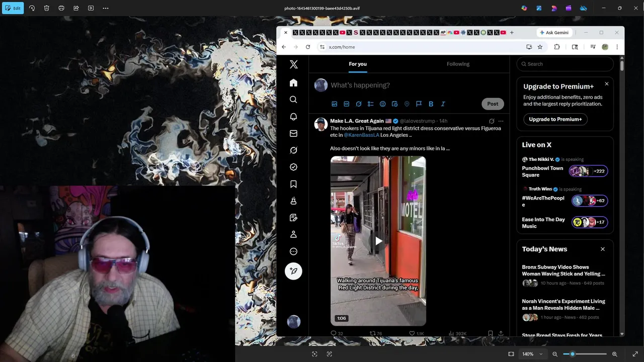Click the Edit button in Photos toolbar
This screenshot has height=362, width=644.
coord(13,8)
